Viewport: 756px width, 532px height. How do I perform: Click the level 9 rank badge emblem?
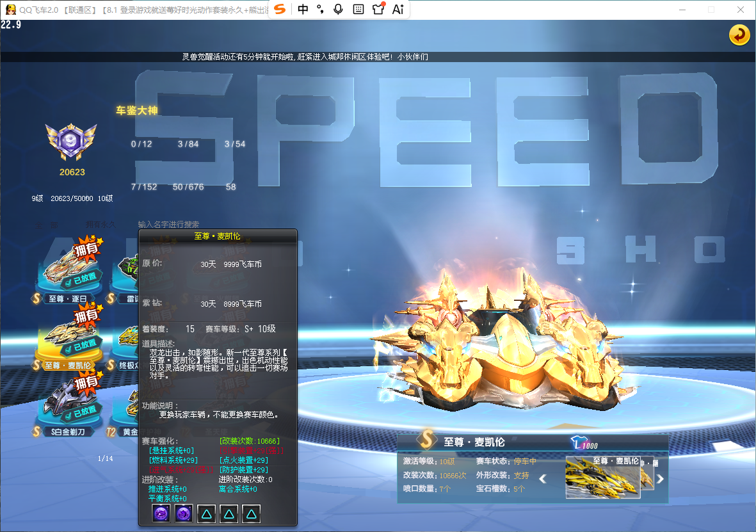(x=71, y=141)
